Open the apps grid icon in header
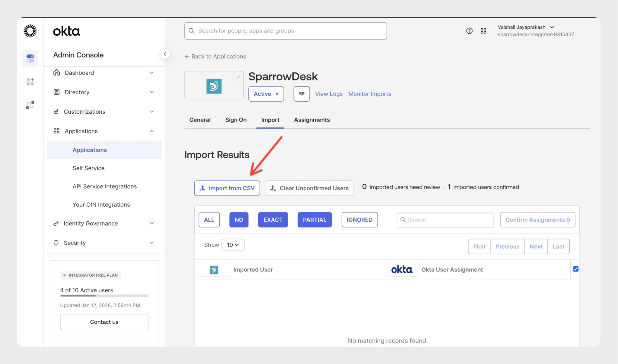The width and height of the screenshot is (618, 364). (483, 31)
